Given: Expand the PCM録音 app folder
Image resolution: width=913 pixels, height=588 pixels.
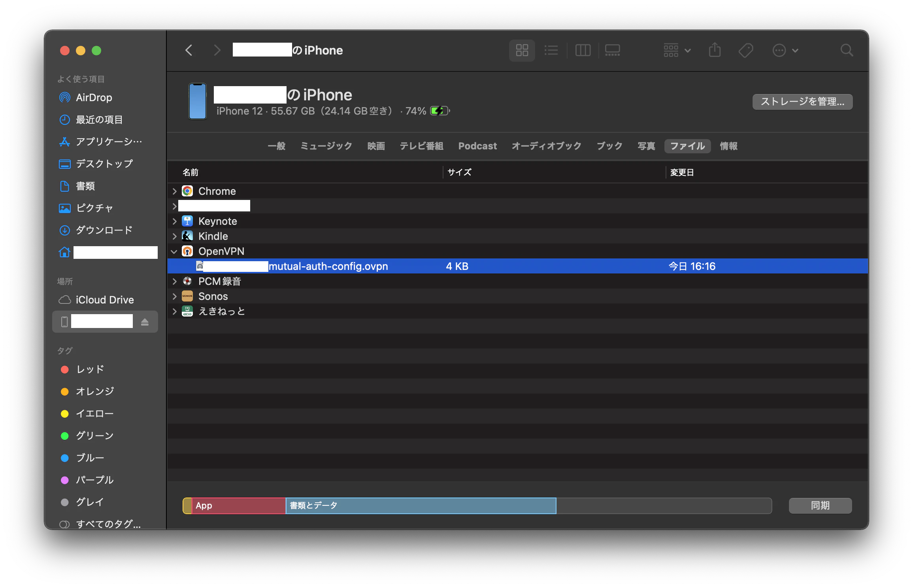Looking at the screenshot, I should [174, 281].
